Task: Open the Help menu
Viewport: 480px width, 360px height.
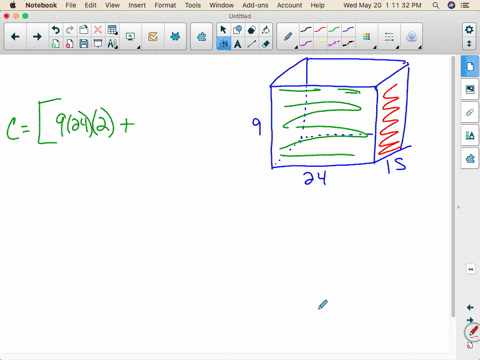Action: tap(318, 5)
